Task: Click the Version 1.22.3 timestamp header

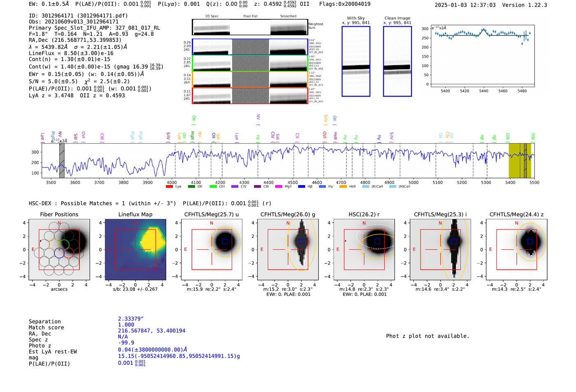Action: [x=491, y=5]
